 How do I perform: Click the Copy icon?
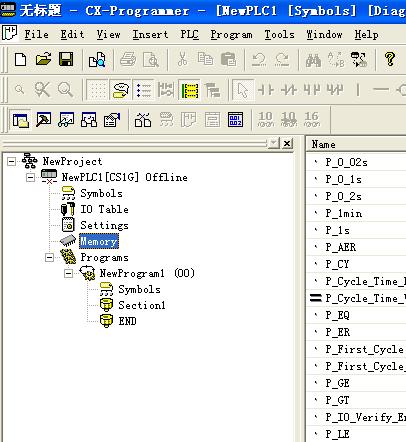point(205,60)
